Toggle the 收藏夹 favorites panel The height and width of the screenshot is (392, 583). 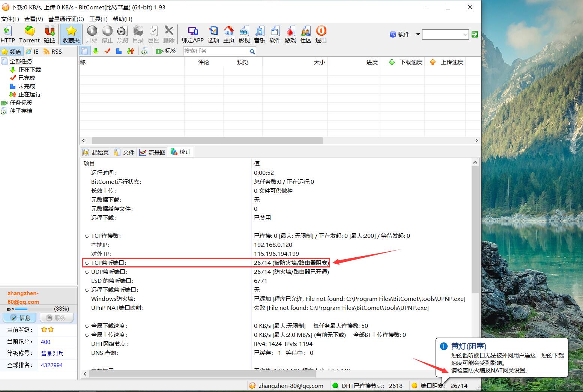click(x=71, y=35)
